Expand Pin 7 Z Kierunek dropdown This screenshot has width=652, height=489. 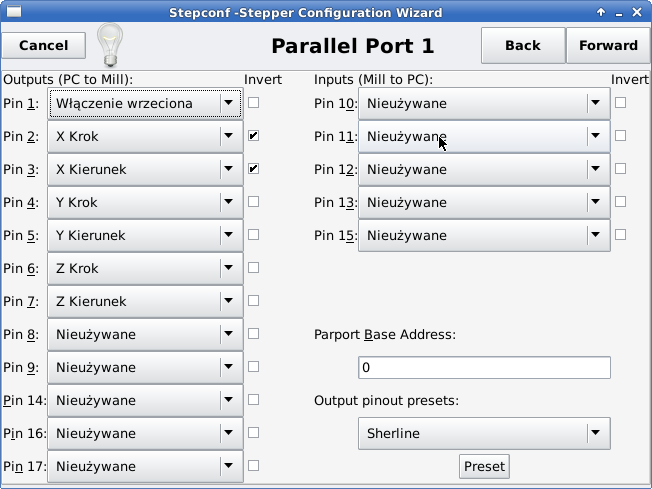coord(145,301)
